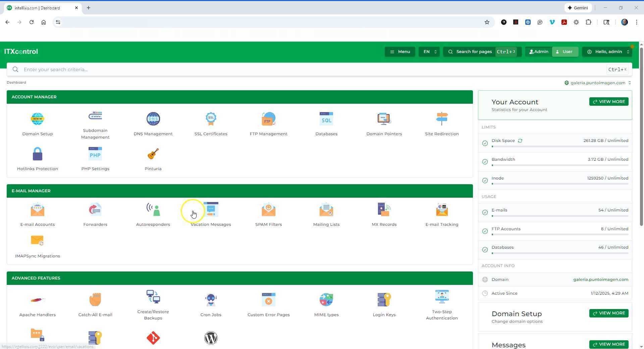Open Domain Pointers icon
Screen dimensions: 644x349
click(x=384, y=119)
